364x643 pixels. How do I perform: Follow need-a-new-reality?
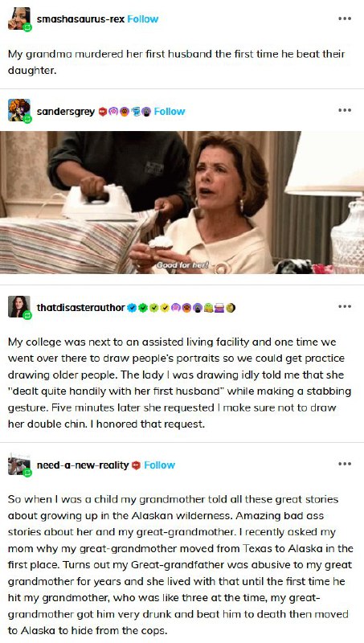click(159, 465)
